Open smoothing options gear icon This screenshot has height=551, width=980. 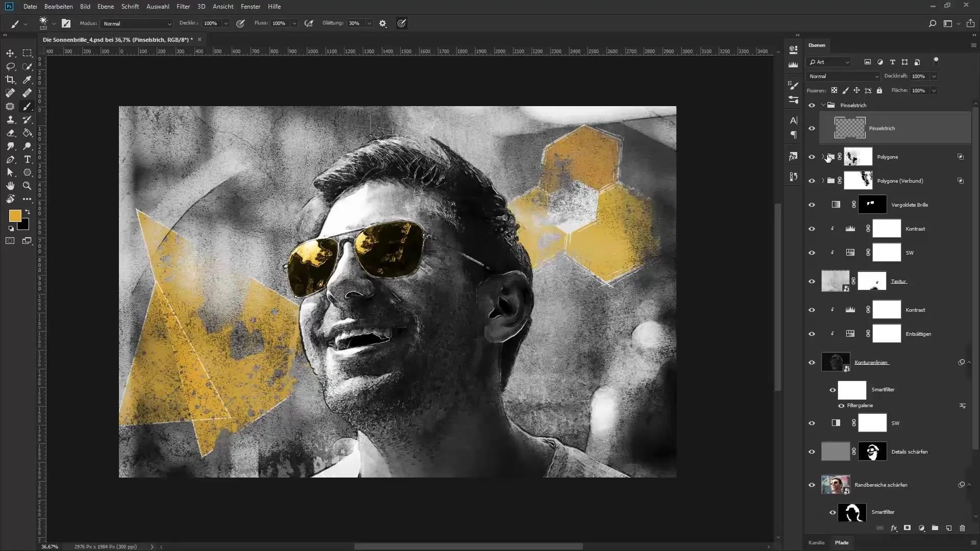(383, 23)
